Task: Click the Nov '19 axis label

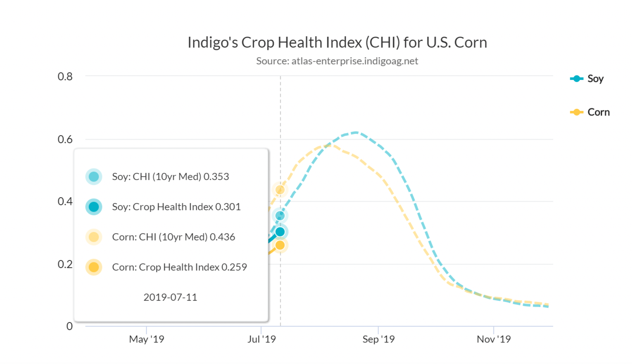Action: click(x=494, y=339)
